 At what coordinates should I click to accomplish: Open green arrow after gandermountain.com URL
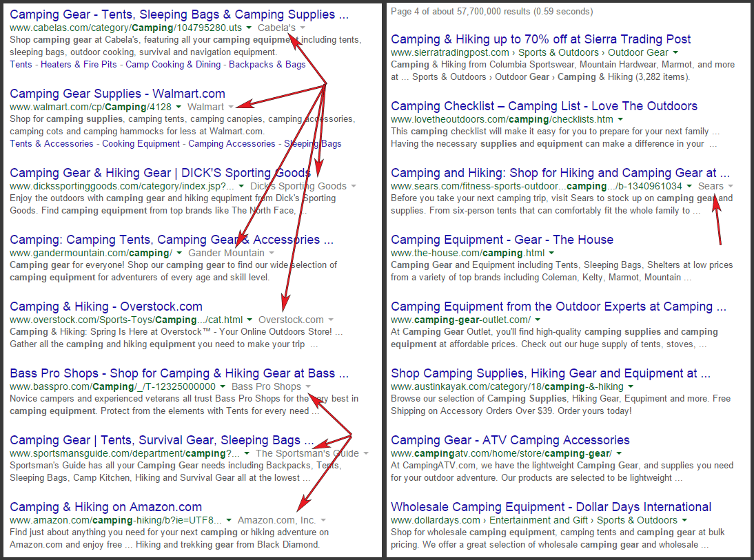(179, 253)
